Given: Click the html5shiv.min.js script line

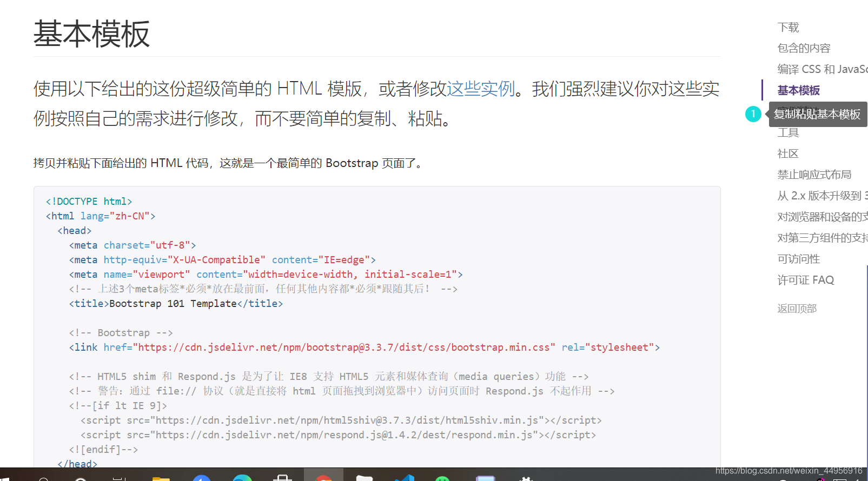Looking at the screenshot, I should click(x=341, y=420).
